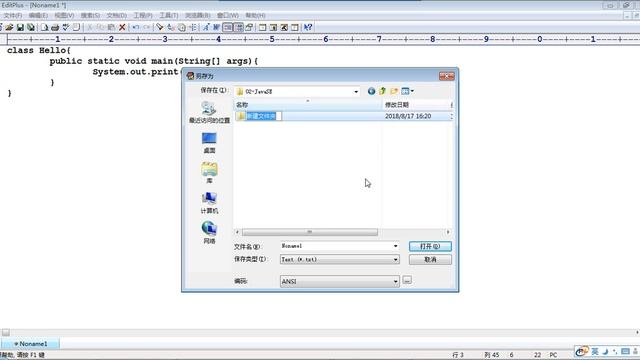
Task: Click the public static void main line
Action: 153,61
